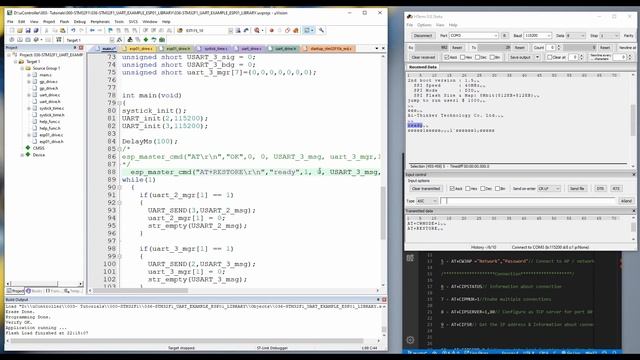Click the bookmark flag icon in Keil toolbar
640x360 pixels.
coord(110,30)
